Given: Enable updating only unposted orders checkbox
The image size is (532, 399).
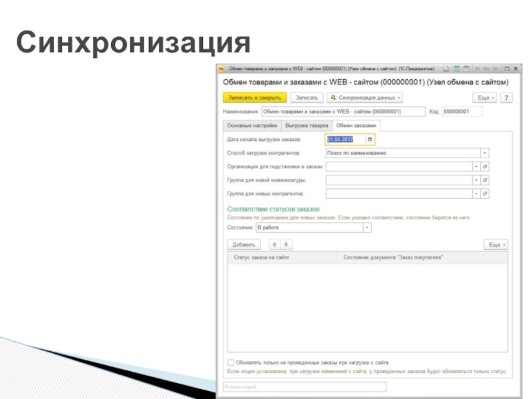Looking at the screenshot, I should pos(231,362).
